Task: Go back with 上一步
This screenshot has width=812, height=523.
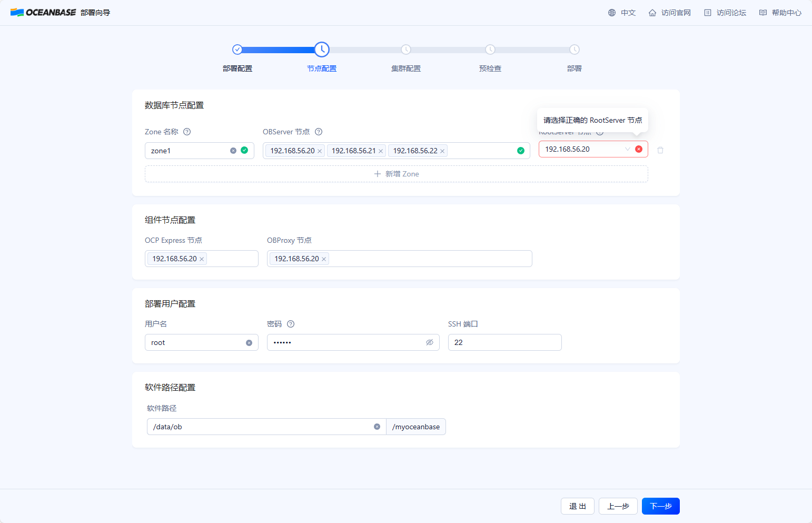Action: pyautogui.click(x=618, y=506)
